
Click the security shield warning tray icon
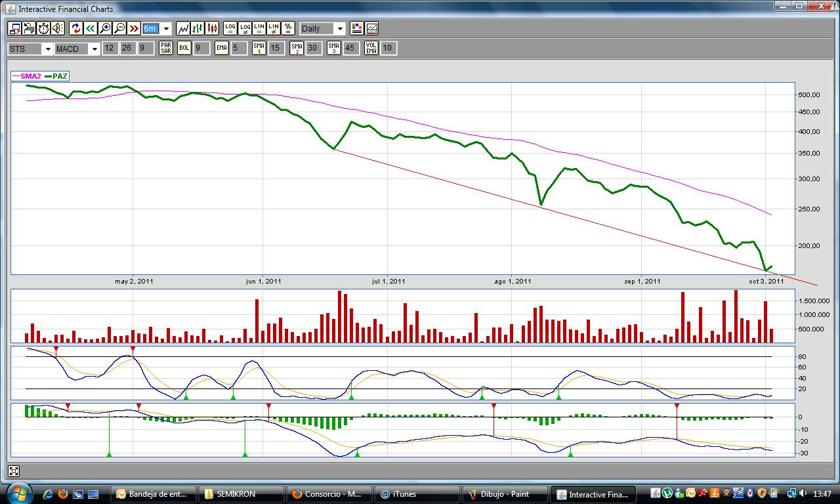click(x=761, y=493)
